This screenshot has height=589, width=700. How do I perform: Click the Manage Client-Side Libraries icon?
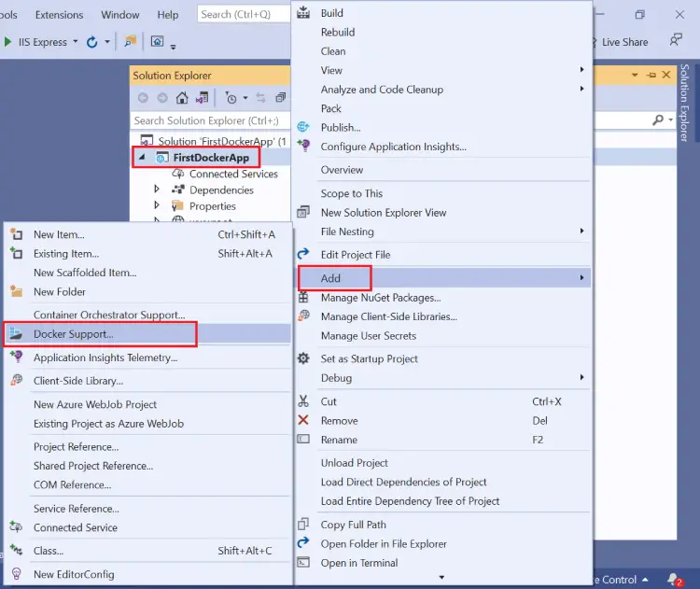click(303, 316)
